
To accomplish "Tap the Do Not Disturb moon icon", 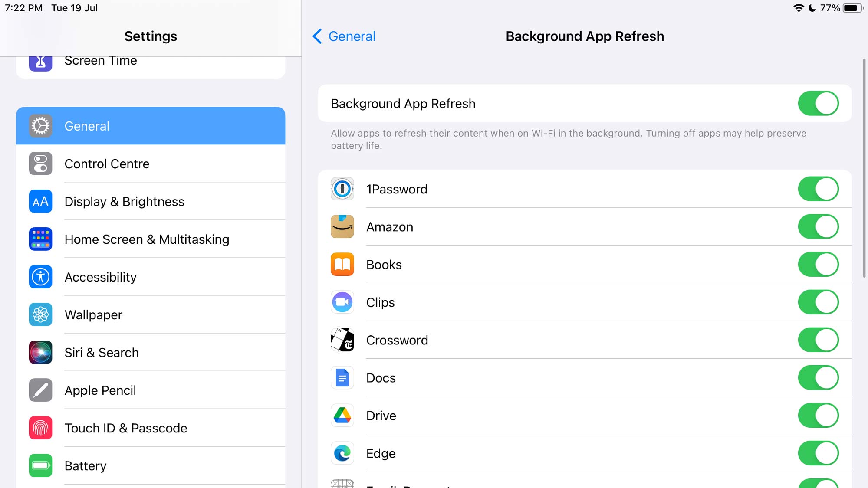I will tap(812, 8).
